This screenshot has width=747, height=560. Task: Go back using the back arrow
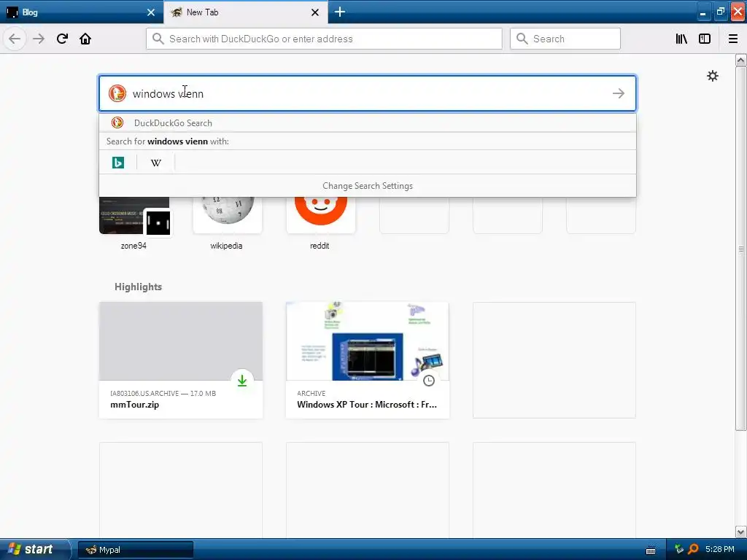15,39
